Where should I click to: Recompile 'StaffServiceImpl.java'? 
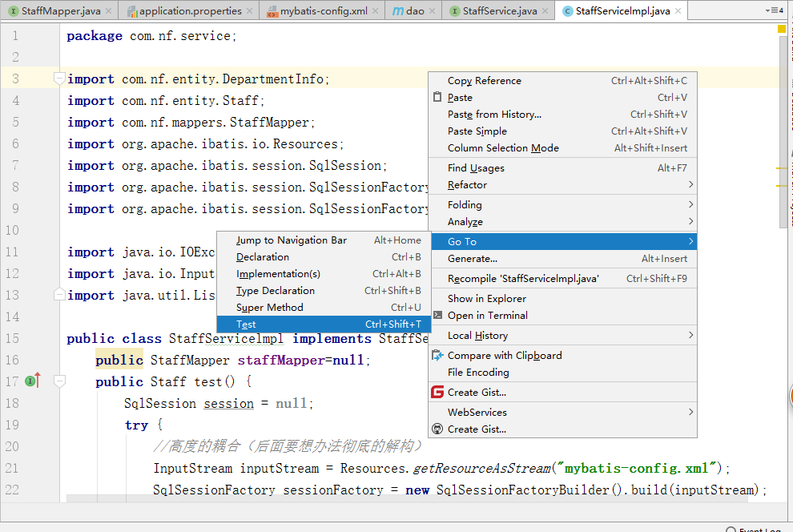(x=563, y=278)
